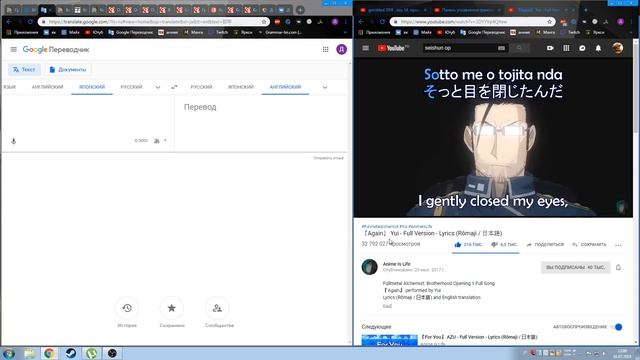Bookmark YouTube page with address bar star
Image resolution: width=640 pixels, height=360 pixels.
point(549,22)
